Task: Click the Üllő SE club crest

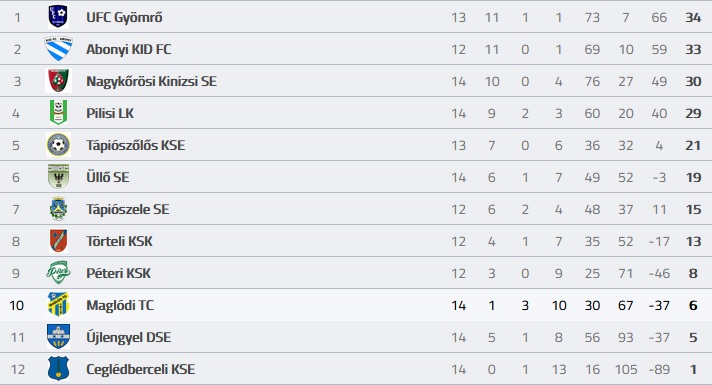Action: pyautogui.click(x=59, y=177)
